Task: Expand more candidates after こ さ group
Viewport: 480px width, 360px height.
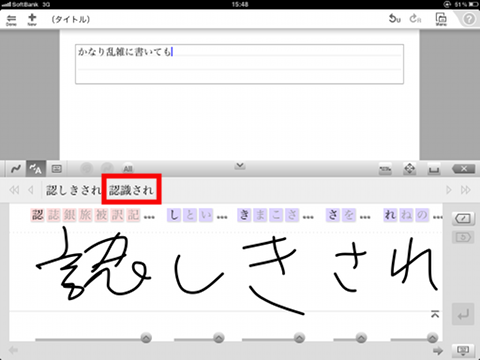Action: coord(308,217)
